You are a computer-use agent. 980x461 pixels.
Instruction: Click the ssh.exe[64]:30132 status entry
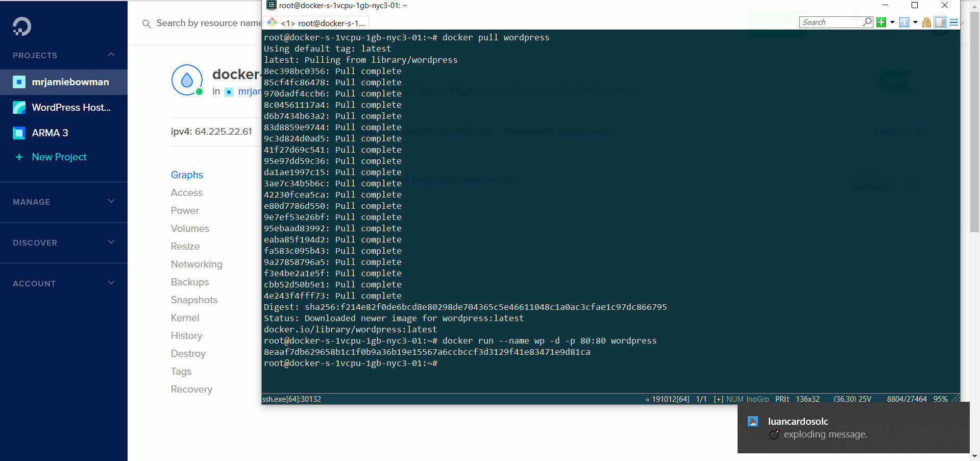click(292, 399)
